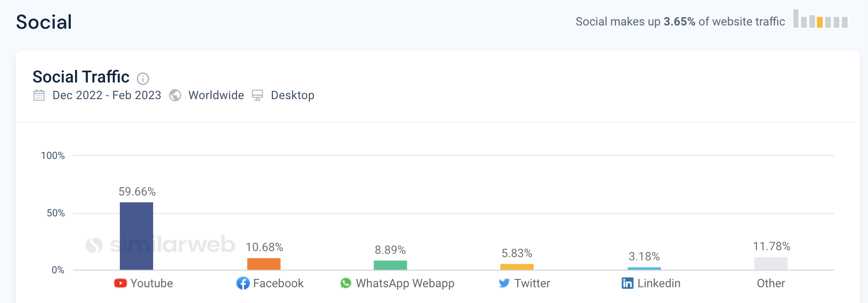The image size is (868, 303).
Task: Click the 59.66% value label
Action: [137, 192]
